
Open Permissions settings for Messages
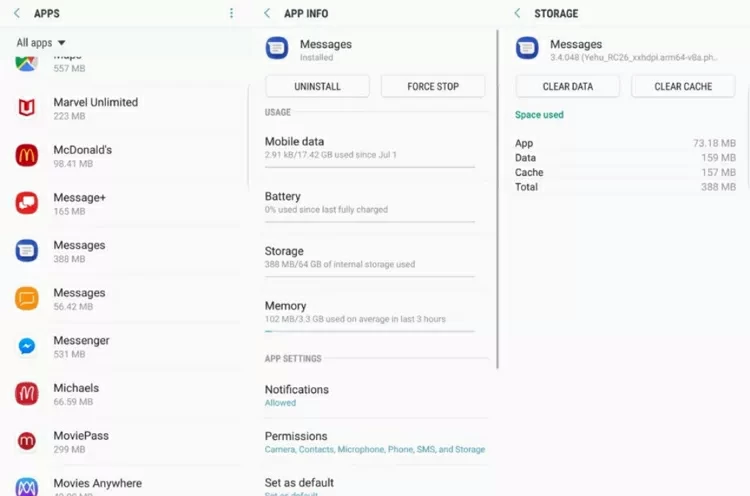[x=374, y=442]
